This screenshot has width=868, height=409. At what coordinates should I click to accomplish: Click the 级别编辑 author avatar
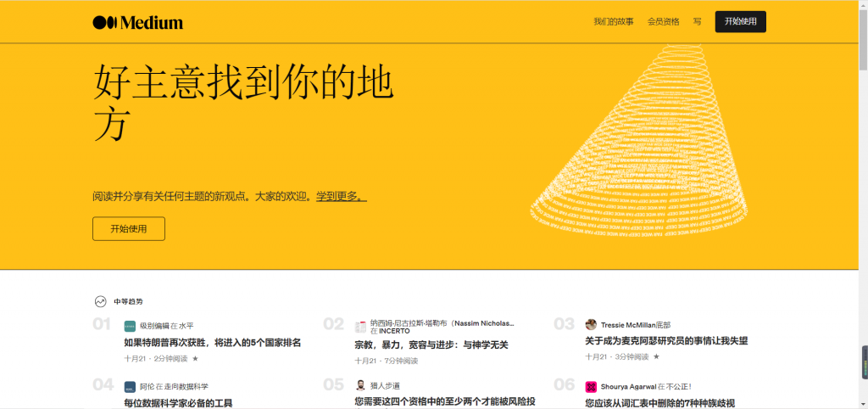(130, 326)
